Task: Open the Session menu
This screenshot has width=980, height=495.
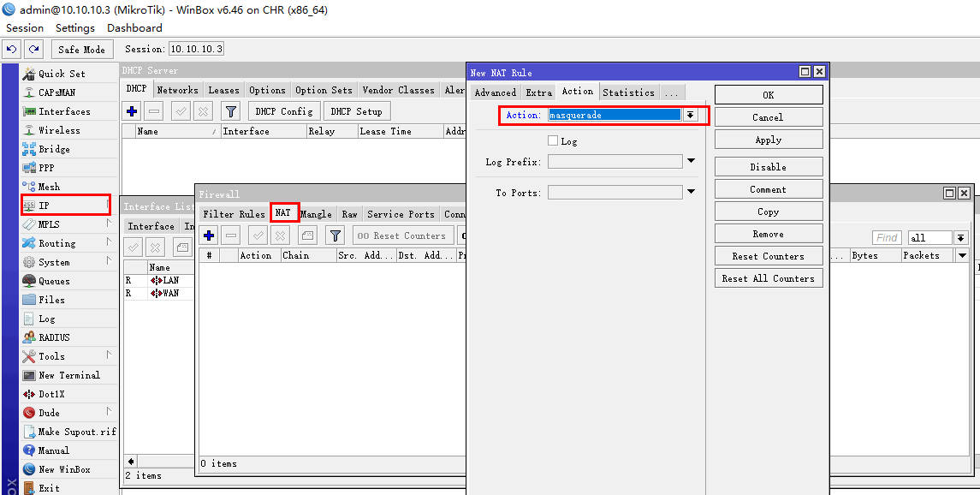Action: [25, 28]
